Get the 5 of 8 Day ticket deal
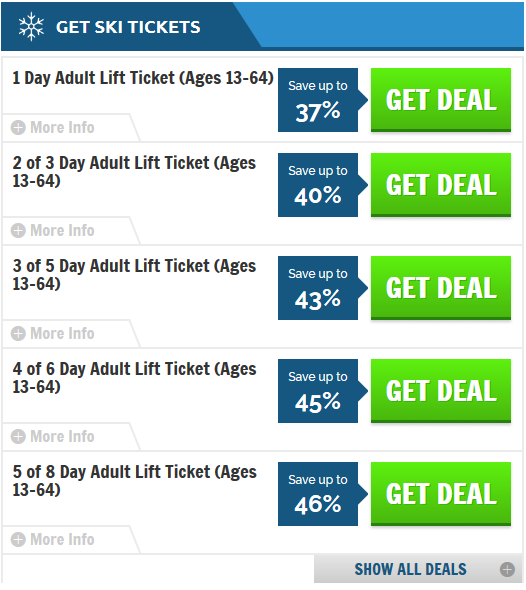526x590 pixels. [x=441, y=494]
